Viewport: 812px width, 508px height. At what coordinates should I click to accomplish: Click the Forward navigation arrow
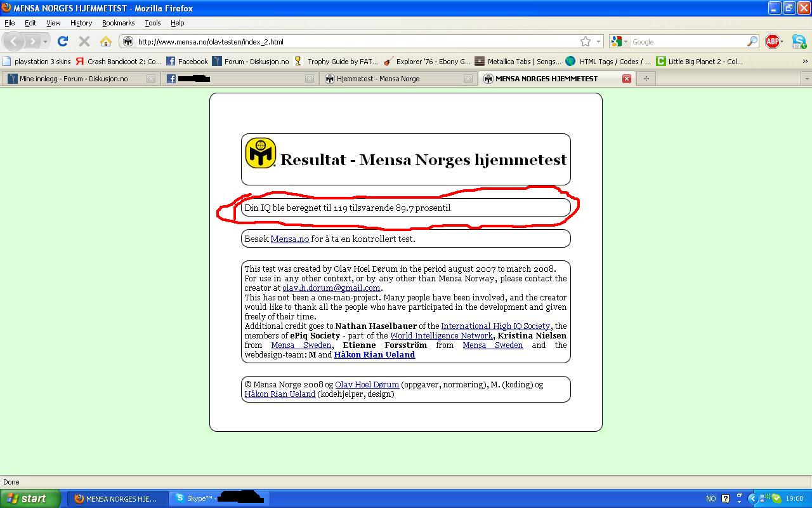click(x=32, y=41)
